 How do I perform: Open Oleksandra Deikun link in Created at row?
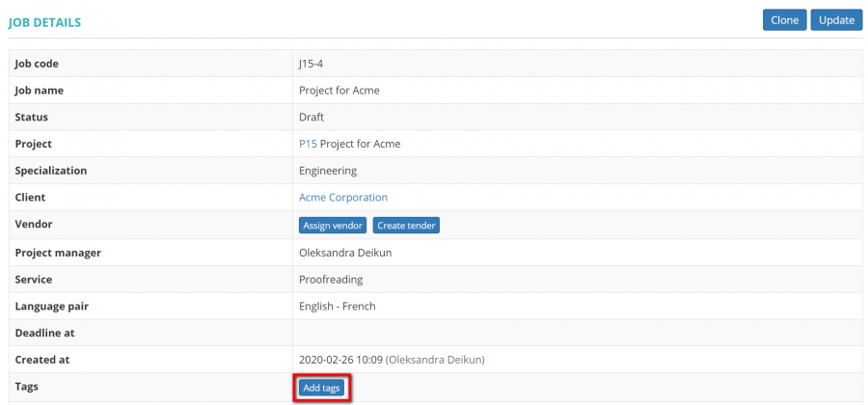coord(435,360)
